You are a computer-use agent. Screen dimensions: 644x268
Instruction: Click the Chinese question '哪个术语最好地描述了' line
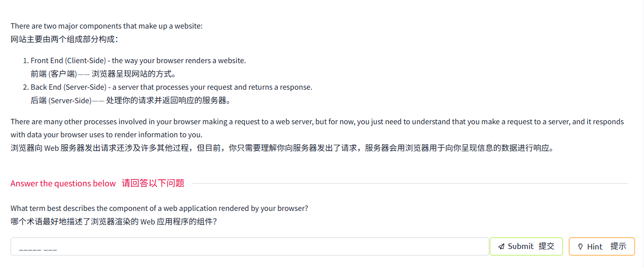[x=114, y=221]
